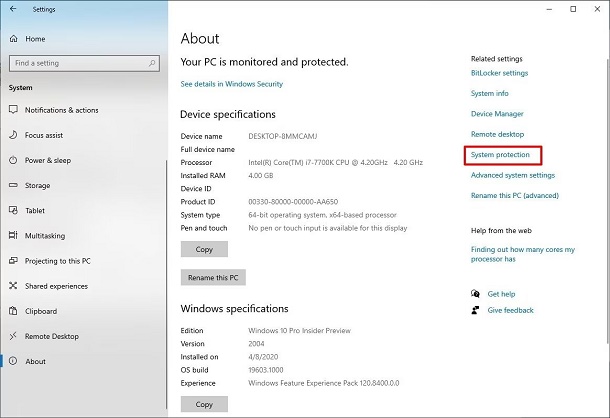Select the Tablet settings entry
This screenshot has height=418, width=610.
(35, 211)
